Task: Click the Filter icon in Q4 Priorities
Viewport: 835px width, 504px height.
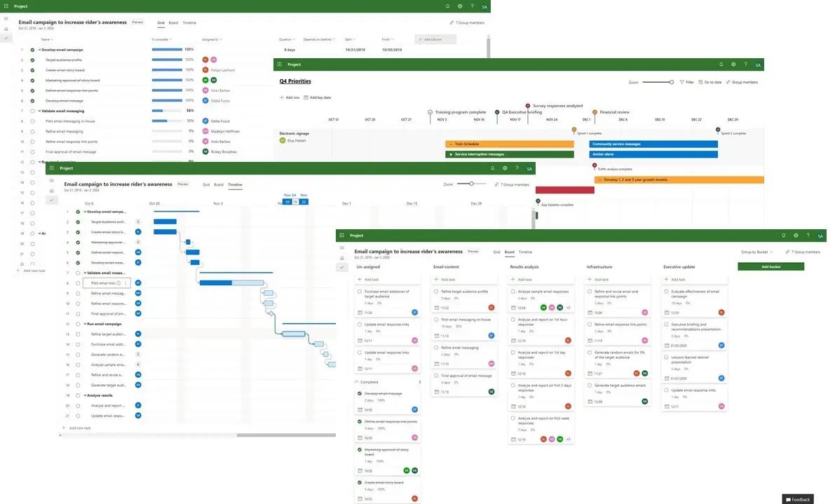Action: pyautogui.click(x=681, y=82)
